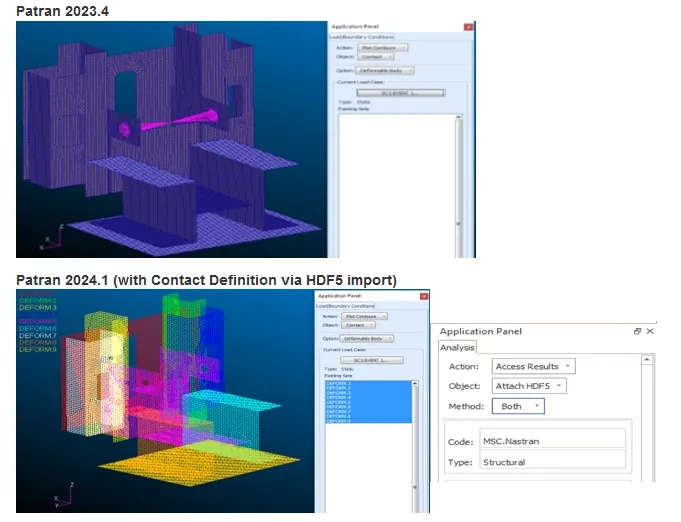Open the Method dropdown set to Both
The width and height of the screenshot is (681, 522).
(x=518, y=406)
